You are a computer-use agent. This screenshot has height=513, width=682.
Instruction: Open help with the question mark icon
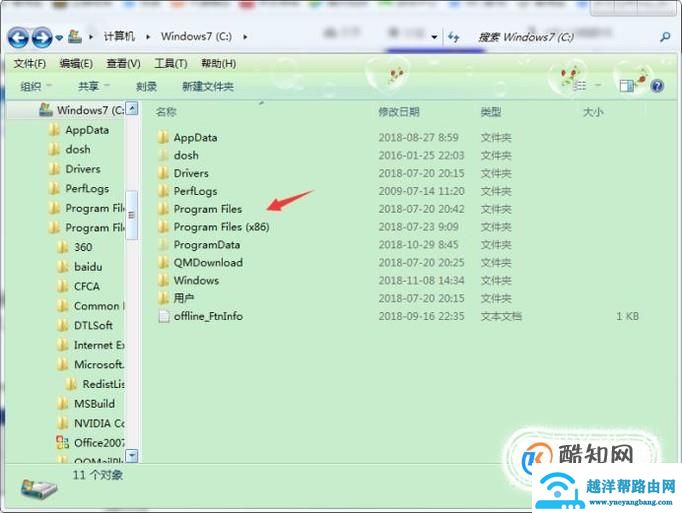[657, 86]
